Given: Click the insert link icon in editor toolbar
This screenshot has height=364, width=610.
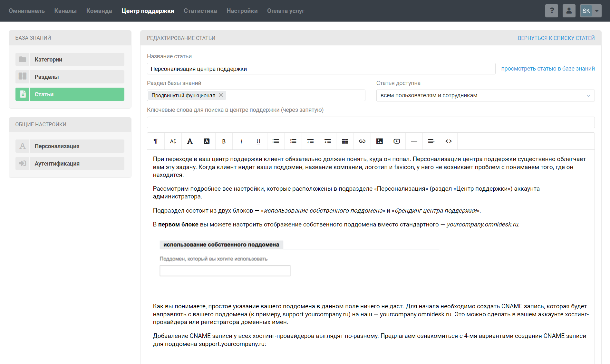Looking at the screenshot, I should [362, 141].
